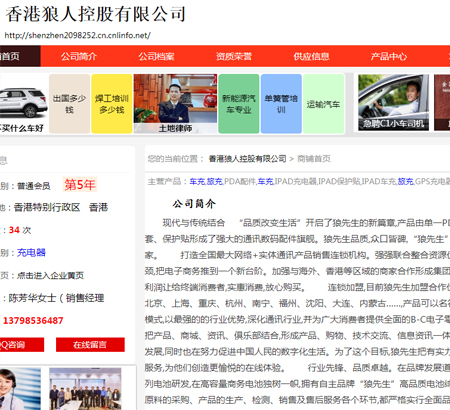Select the 供应信息 menu item
The width and height of the screenshot is (450, 410).
coord(311,56)
